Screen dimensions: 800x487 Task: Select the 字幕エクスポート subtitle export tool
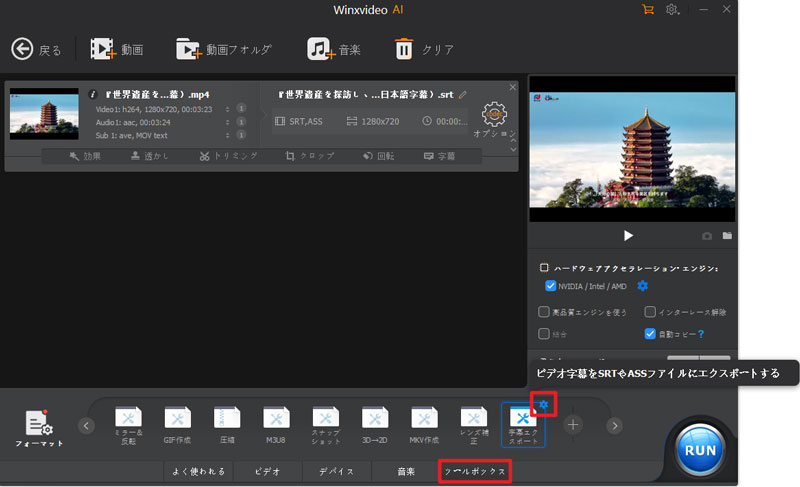(x=523, y=425)
